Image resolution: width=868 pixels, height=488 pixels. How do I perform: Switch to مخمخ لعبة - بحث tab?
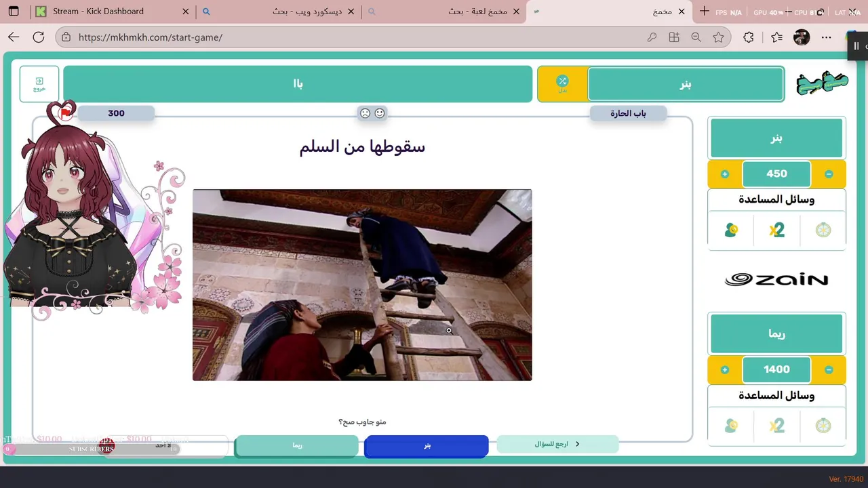pos(444,12)
